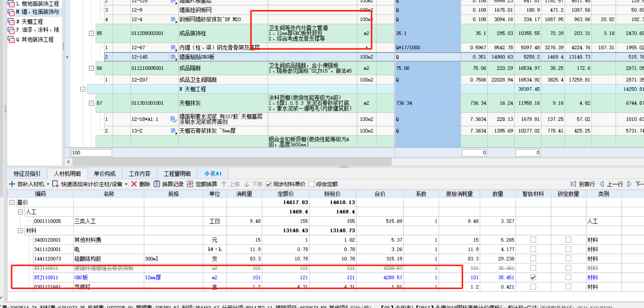The height and width of the screenshot is (308, 644).
Task: Go to previous row with 上一行 arrow
Action: (602, 184)
